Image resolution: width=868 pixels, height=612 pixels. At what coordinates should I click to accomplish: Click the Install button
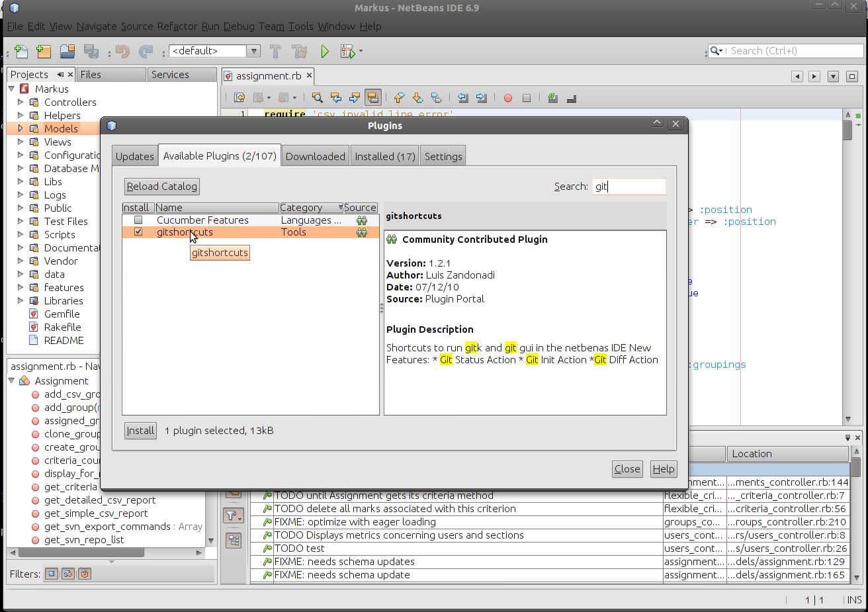(140, 431)
